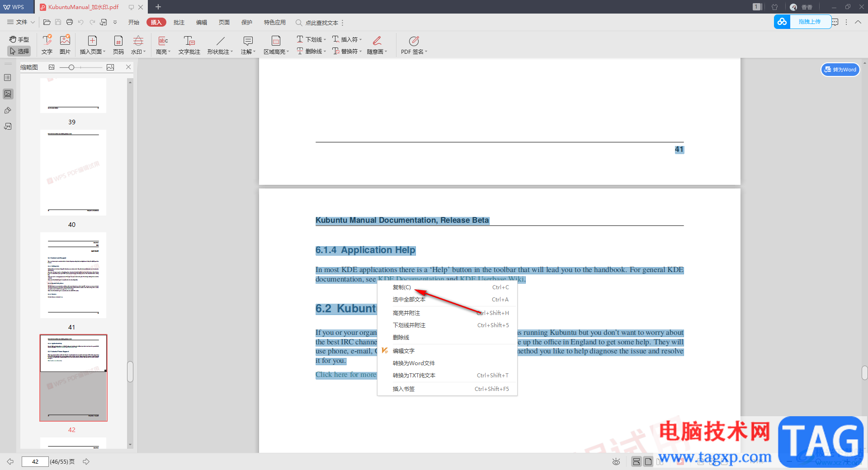Screen dimensions: 868x470
Task: Click the small thumbnail size icon
Action: pyautogui.click(x=52, y=67)
